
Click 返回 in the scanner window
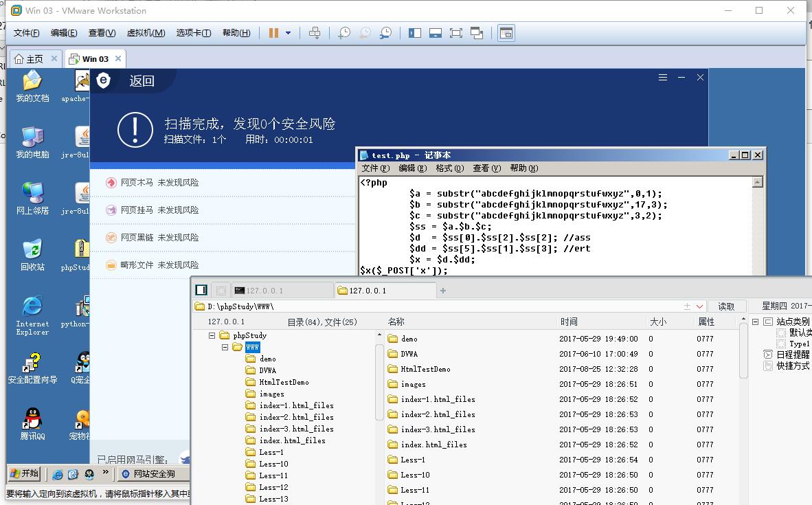[x=142, y=81]
